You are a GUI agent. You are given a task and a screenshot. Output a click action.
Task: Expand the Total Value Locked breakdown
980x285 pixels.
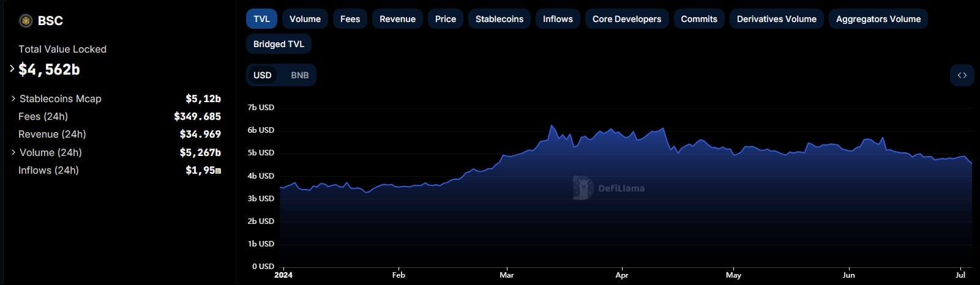pyautogui.click(x=12, y=69)
